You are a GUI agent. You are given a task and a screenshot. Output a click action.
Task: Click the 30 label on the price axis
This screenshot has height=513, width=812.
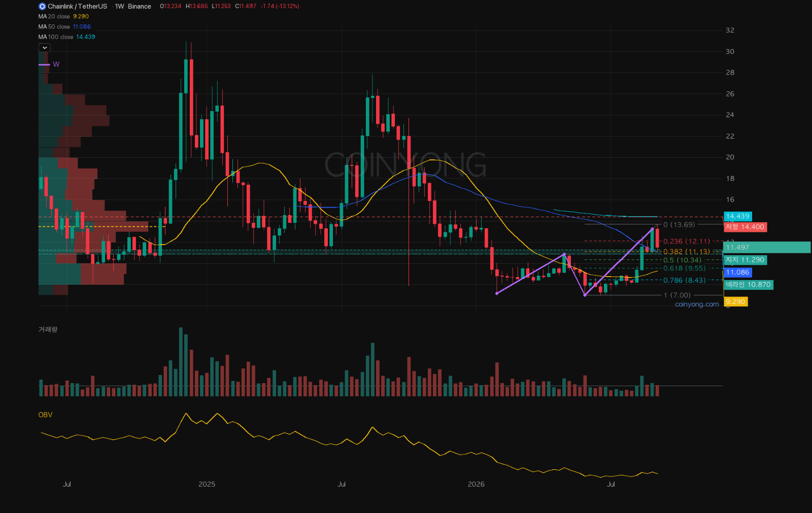(x=730, y=52)
